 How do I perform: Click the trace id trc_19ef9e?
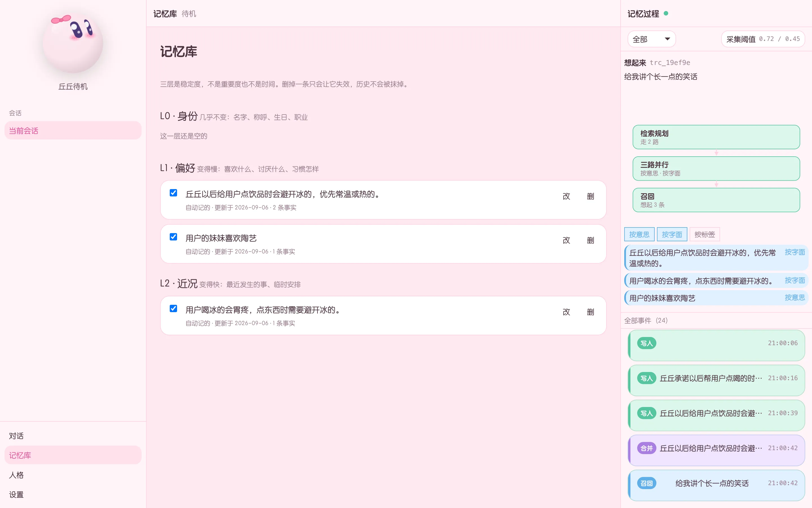pos(670,62)
